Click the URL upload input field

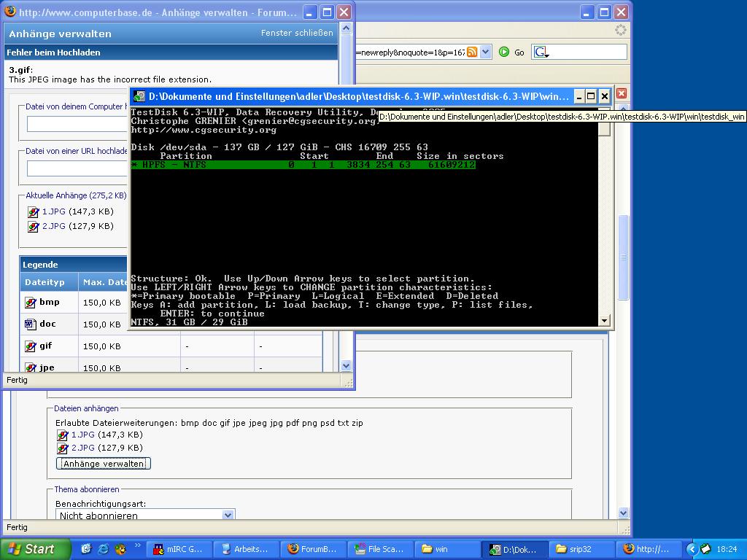point(77,168)
